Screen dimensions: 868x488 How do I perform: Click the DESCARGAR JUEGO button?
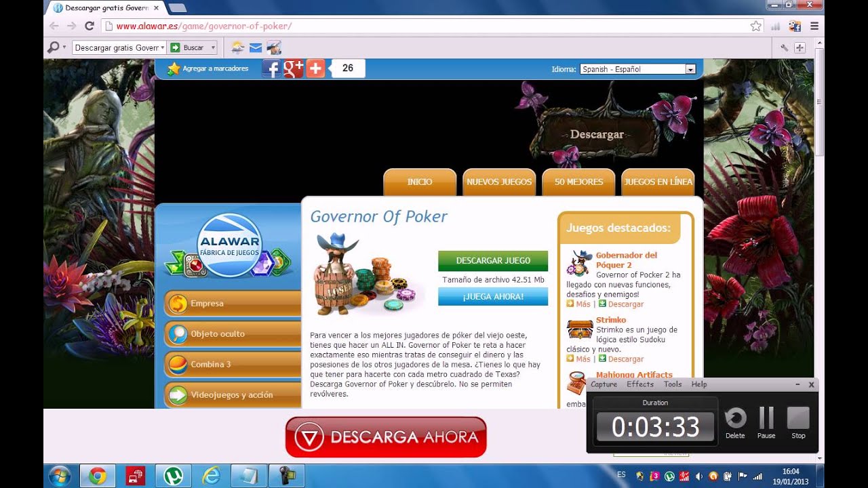pyautogui.click(x=493, y=261)
